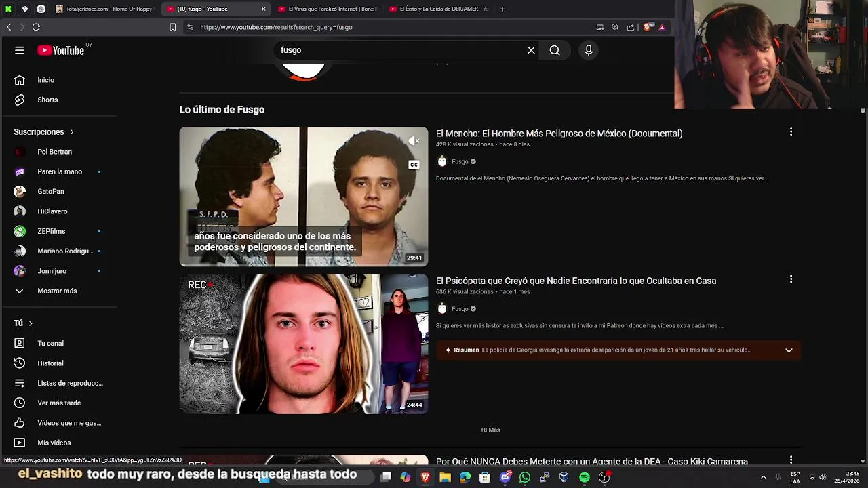Image resolution: width=868 pixels, height=488 pixels.
Task: Open the zoom magnifier icon in address bar
Action: (x=615, y=27)
